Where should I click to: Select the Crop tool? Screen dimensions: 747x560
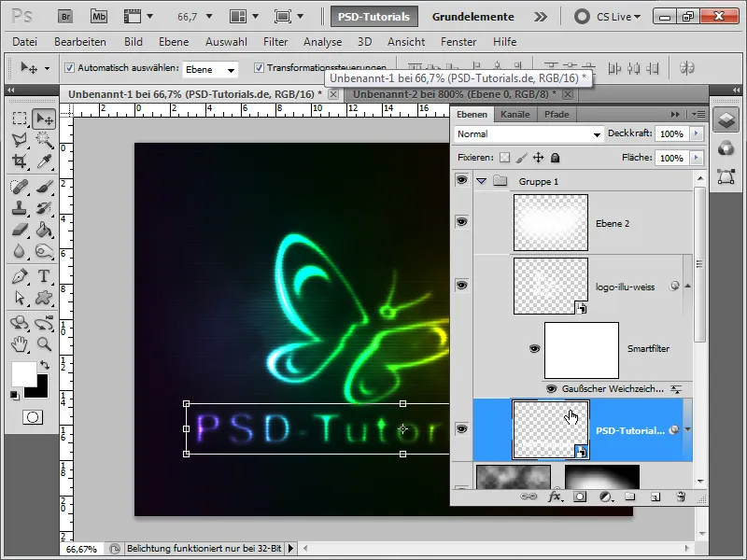click(20, 161)
